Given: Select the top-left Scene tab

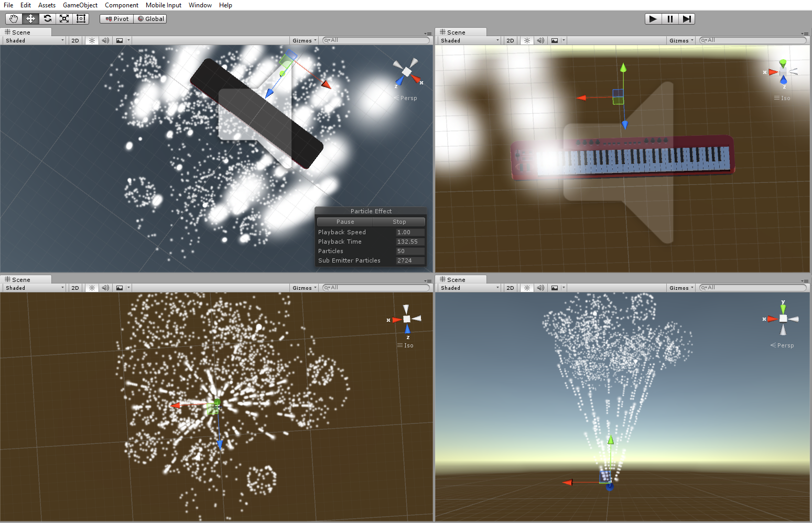Looking at the screenshot, I should point(26,32).
